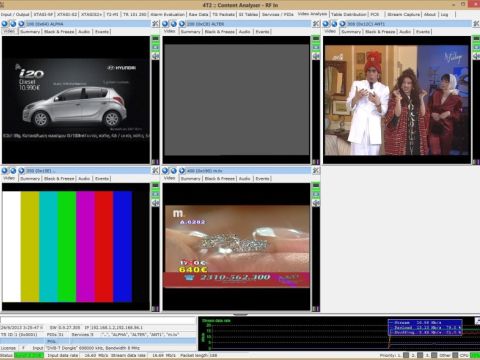The width and height of the screenshot is (480, 360).
Task: Click the third round blue icon before the ALPHA title
Action: coord(22,24)
